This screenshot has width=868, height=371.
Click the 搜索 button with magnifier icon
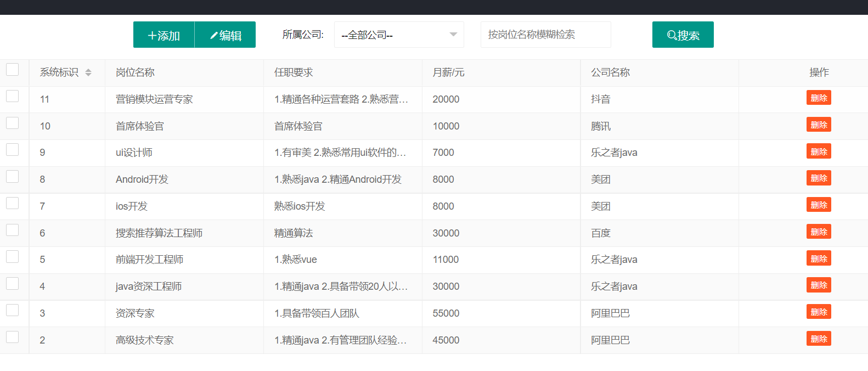pos(683,35)
